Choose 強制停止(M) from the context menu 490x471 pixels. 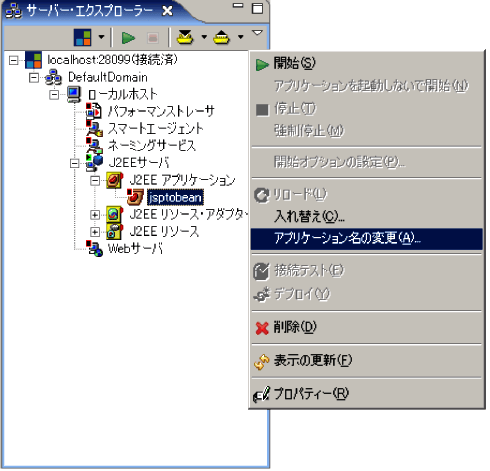pos(367,131)
